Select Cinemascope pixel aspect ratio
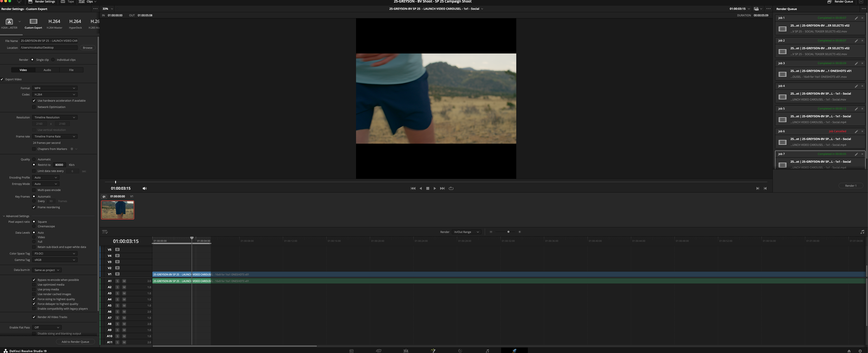 [34, 227]
